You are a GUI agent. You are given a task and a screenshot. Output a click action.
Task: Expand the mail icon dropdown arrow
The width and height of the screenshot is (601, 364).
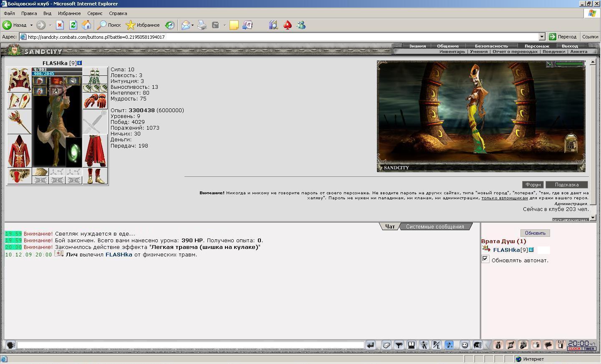pos(192,25)
